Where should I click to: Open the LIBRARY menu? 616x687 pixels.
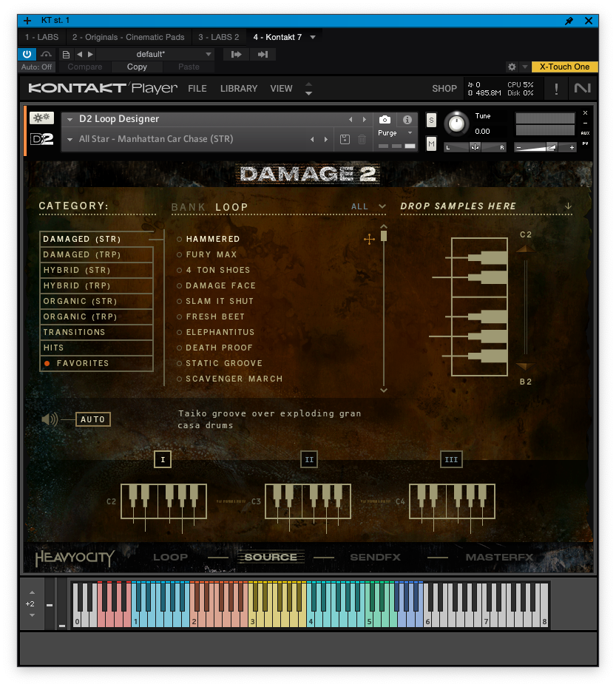point(239,89)
